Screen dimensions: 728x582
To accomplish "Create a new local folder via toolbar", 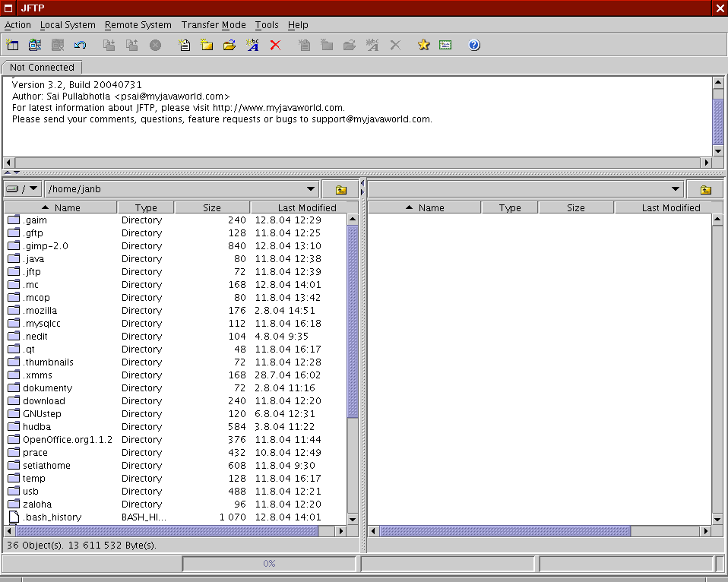I will (x=207, y=45).
